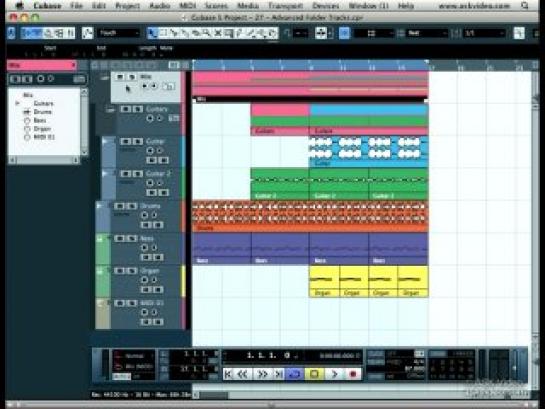Click the folder icon on Mix track
The image size is (545, 409).
click(169, 87)
